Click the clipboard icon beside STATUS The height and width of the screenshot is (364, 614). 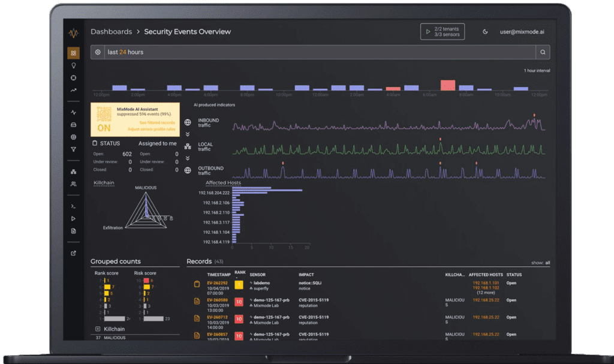95,143
